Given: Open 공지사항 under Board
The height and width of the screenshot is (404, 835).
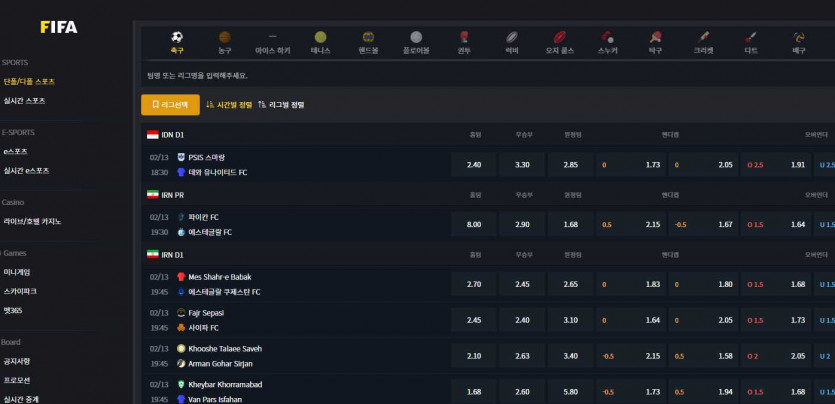Looking at the screenshot, I should (x=17, y=361).
